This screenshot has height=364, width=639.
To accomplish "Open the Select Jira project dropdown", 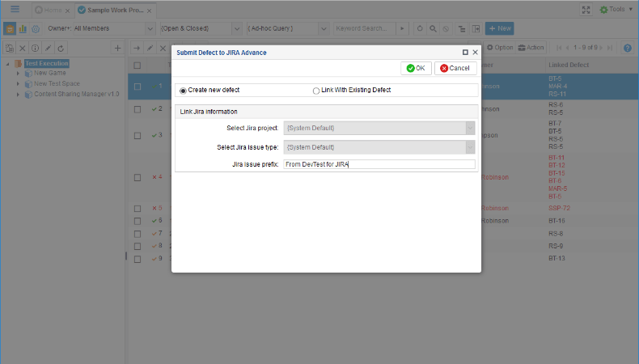I will [x=470, y=128].
